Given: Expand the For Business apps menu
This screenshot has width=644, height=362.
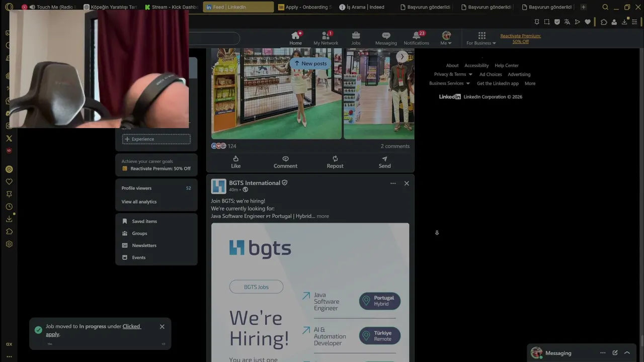Looking at the screenshot, I should click(481, 38).
